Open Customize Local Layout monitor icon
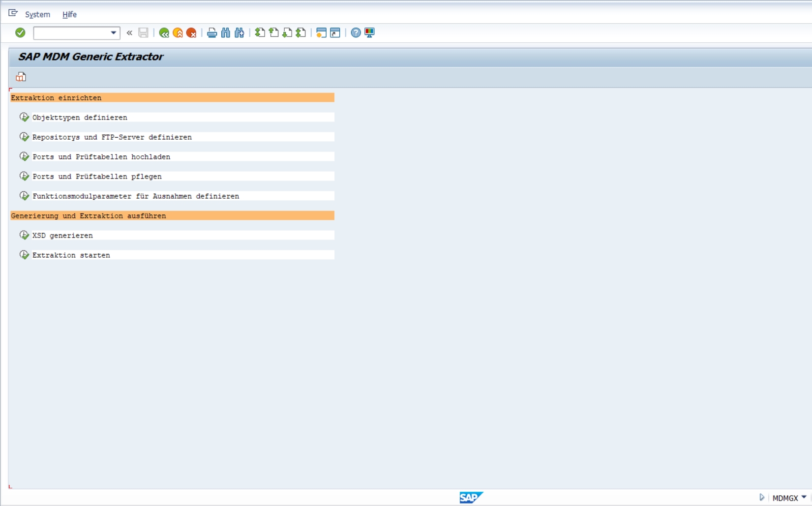812x506 pixels. point(369,33)
